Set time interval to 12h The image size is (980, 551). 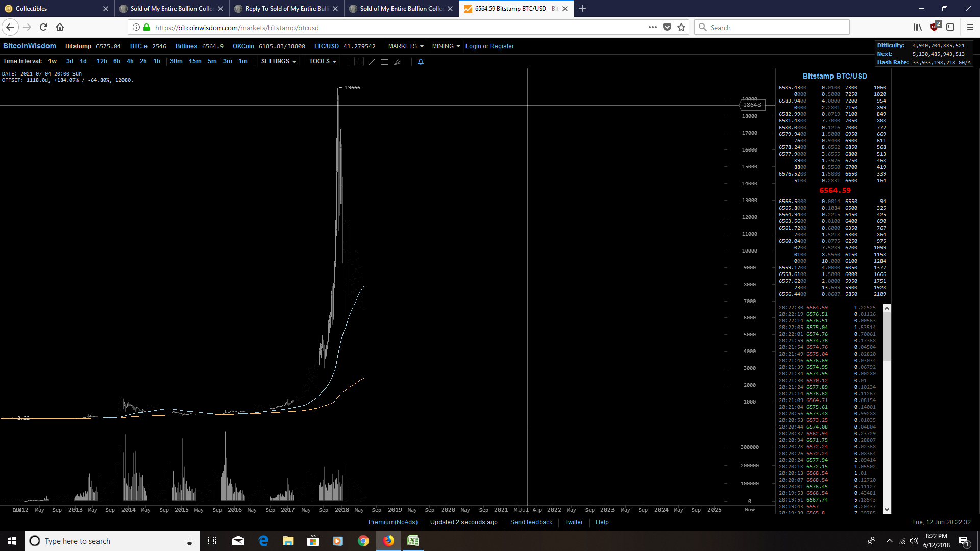pos(102,61)
